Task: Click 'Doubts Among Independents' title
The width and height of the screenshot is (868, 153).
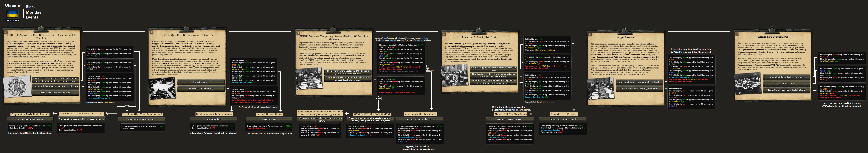Action: (214, 114)
